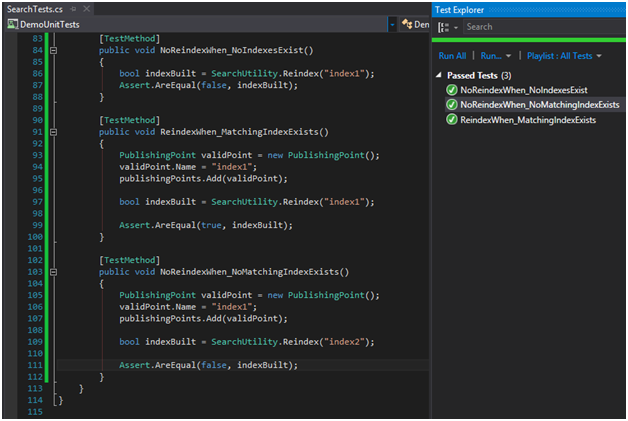Click passed checkmark icon of ReindexWhen_MatchingIndexExists

click(452, 120)
